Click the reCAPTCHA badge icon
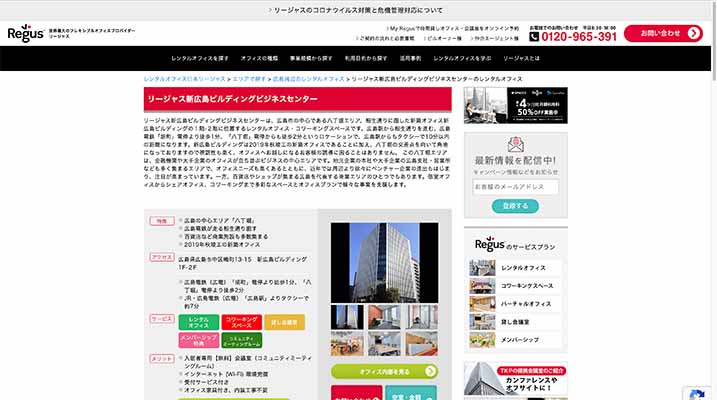The image size is (717, 400). click(697, 395)
